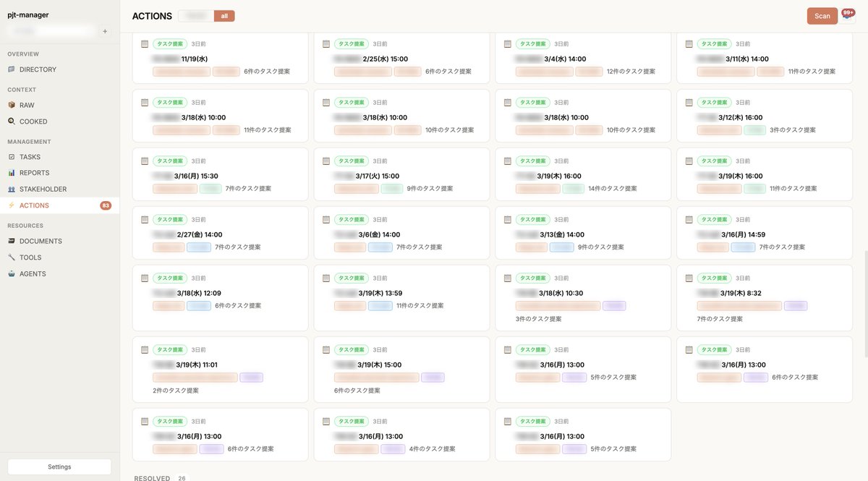The image size is (868, 481).
Task: Click purple tag on 3/19(木) 8:32 card
Action: (796, 306)
